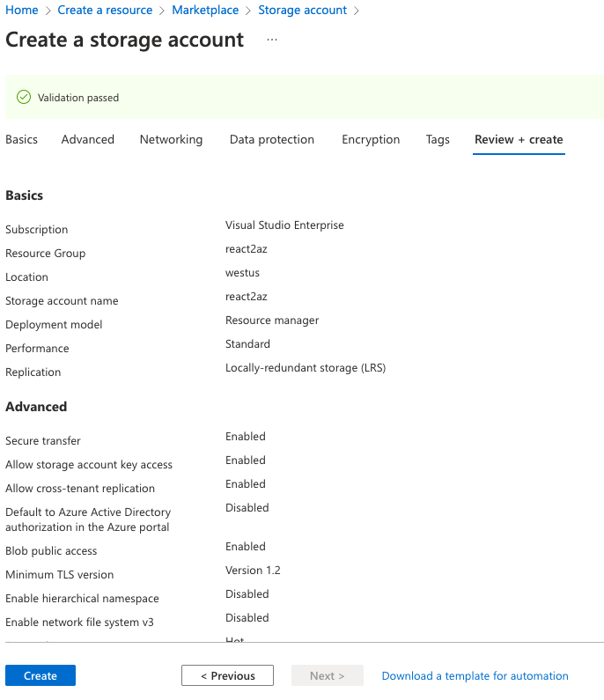Click the Minimum TLS version label

(x=59, y=574)
